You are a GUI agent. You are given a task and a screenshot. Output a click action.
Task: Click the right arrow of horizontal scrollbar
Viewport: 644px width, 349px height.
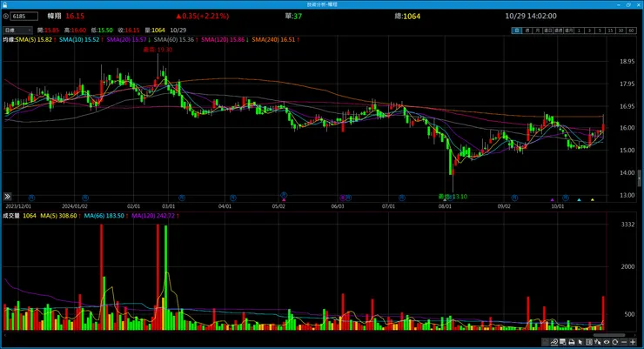pos(634,335)
